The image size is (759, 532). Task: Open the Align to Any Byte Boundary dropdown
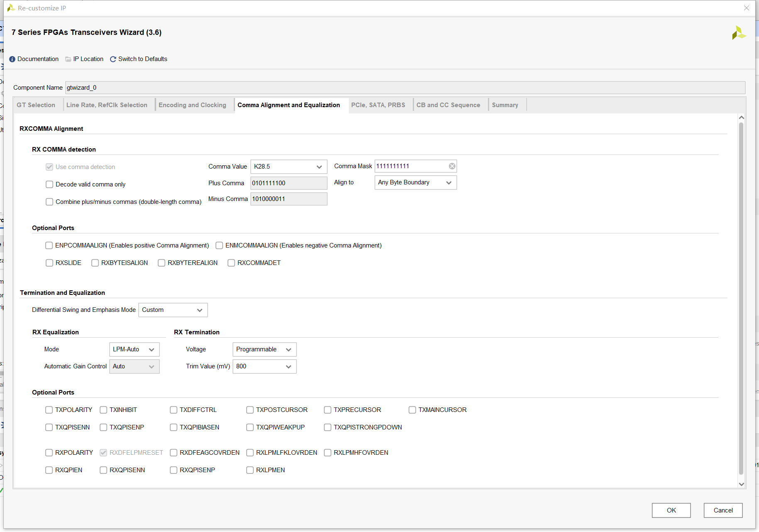tap(416, 183)
